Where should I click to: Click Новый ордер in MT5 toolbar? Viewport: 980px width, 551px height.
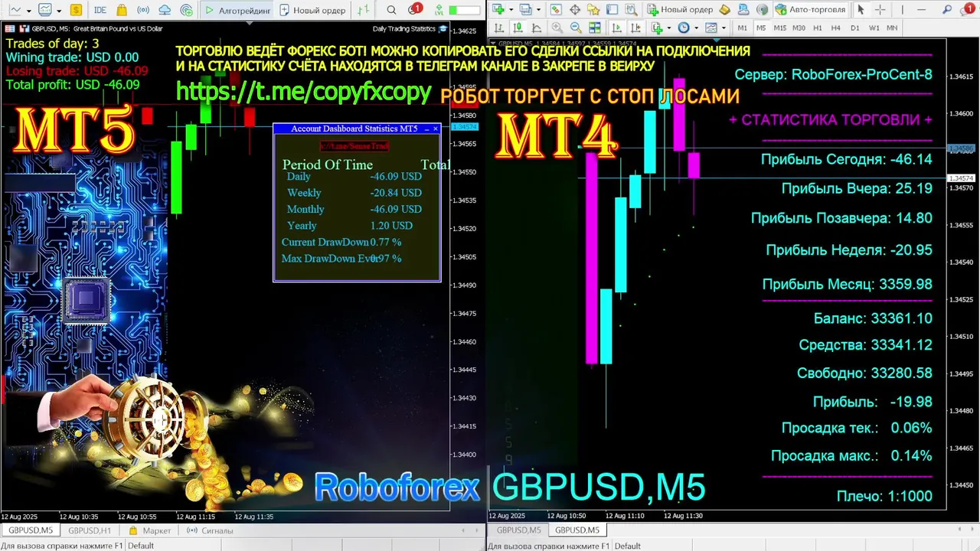[x=312, y=10]
